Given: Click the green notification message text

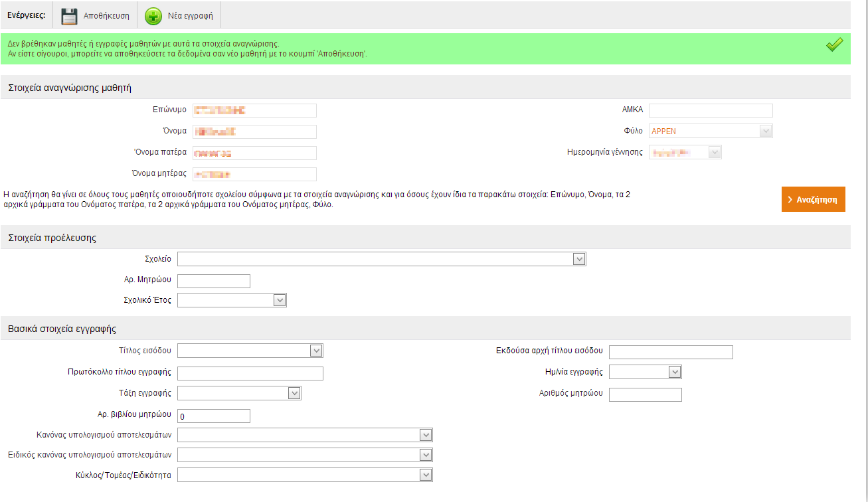Looking at the screenshot, I should click(x=187, y=48).
